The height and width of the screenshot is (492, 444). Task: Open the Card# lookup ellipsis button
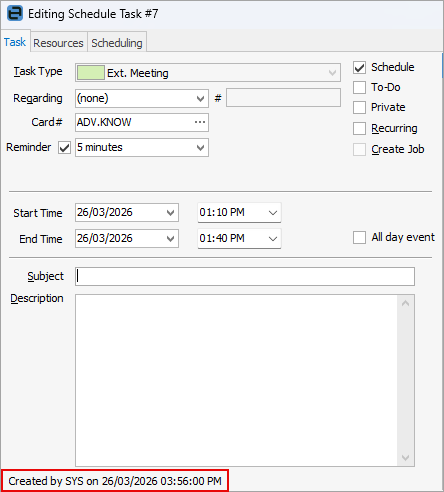tap(200, 122)
